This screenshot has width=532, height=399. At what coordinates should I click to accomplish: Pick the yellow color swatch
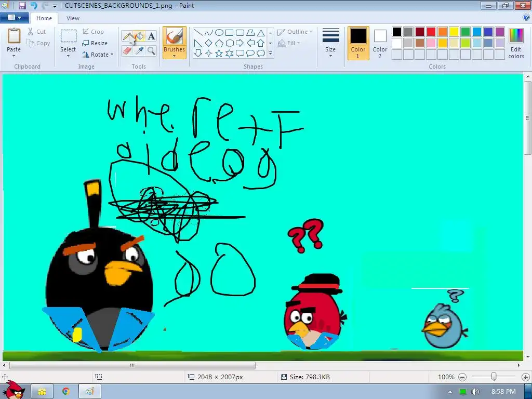click(454, 32)
